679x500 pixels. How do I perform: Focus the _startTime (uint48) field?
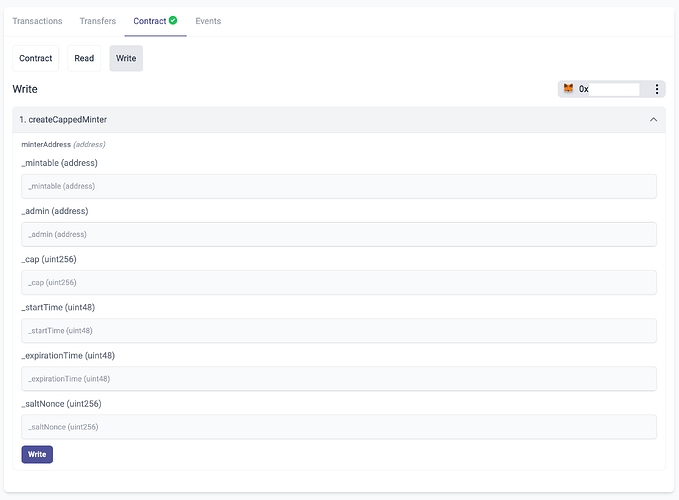[338, 330]
